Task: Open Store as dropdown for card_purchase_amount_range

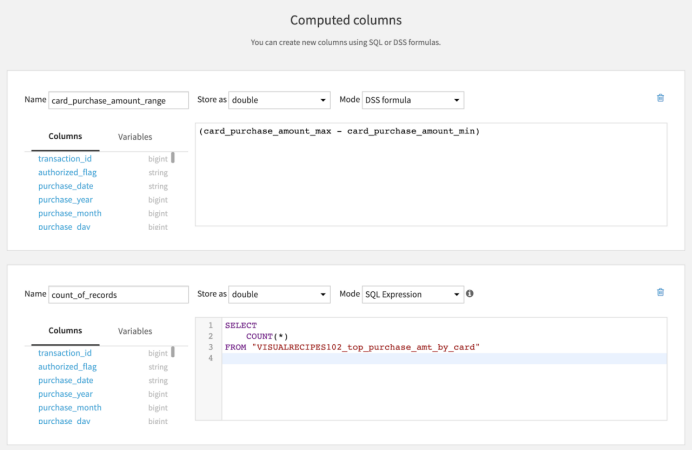Action: point(279,100)
